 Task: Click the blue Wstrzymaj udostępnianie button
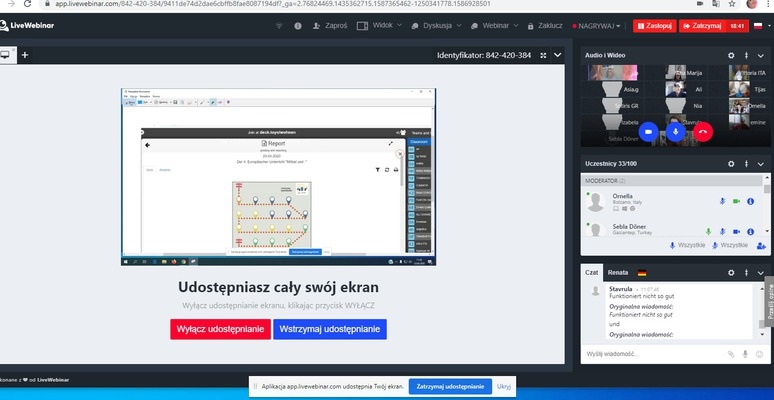tap(329, 329)
